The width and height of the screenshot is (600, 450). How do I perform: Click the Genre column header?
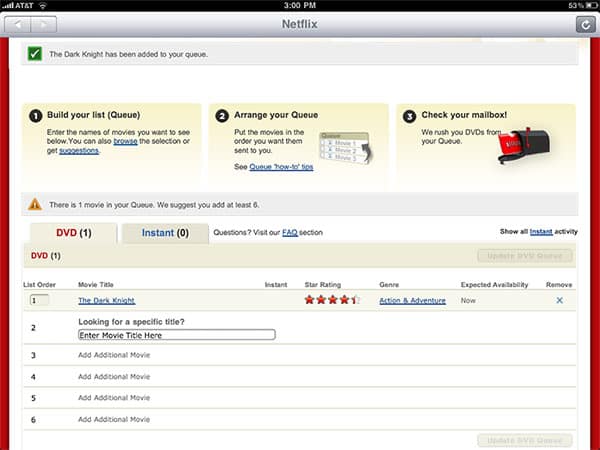pyautogui.click(x=389, y=284)
